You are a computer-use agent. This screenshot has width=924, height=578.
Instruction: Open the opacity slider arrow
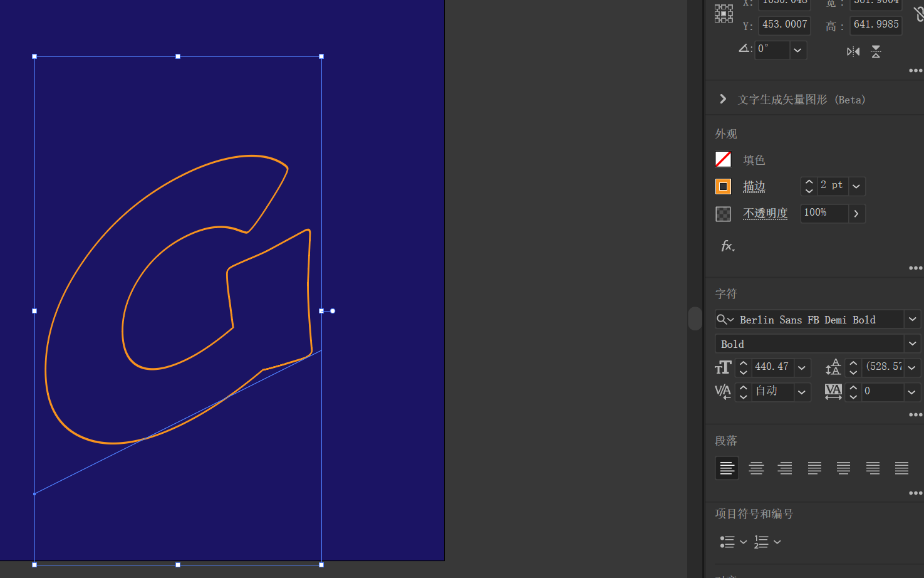[856, 214]
